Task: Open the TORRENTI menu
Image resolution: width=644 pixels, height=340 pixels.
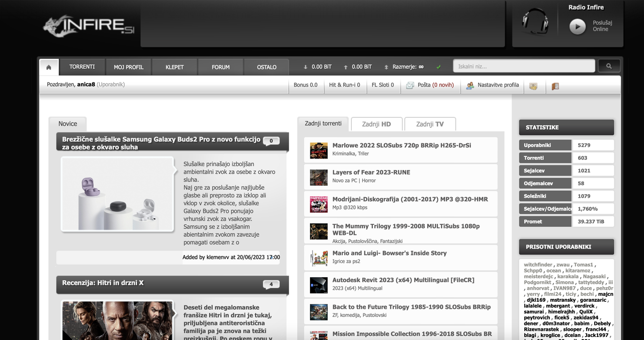Action: point(83,67)
